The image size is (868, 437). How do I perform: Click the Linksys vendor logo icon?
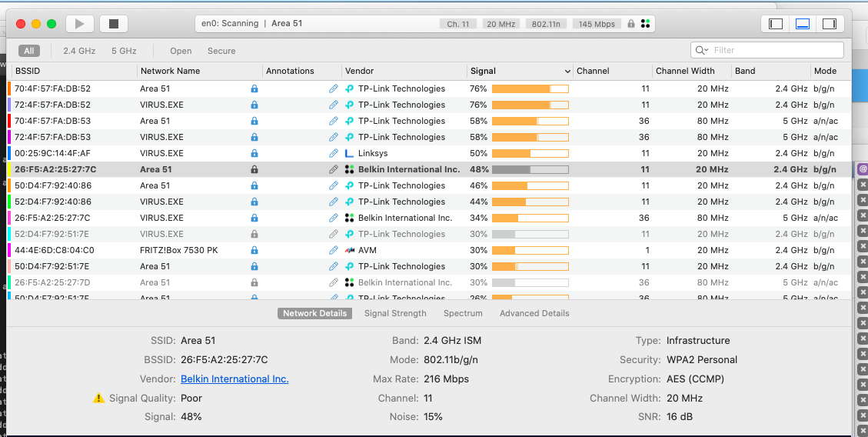349,153
